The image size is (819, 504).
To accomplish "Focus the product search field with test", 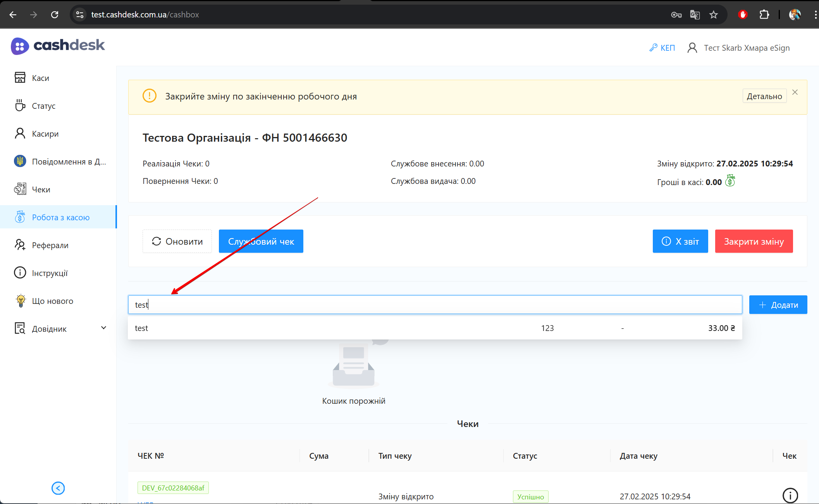I will [435, 305].
